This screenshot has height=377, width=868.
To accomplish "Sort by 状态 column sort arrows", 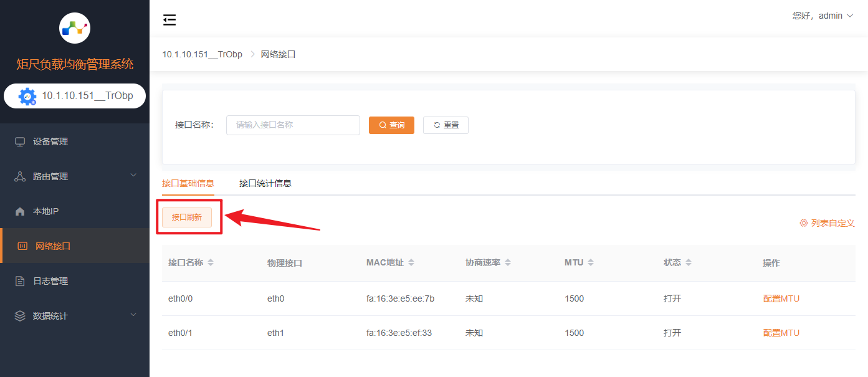I will tap(689, 263).
